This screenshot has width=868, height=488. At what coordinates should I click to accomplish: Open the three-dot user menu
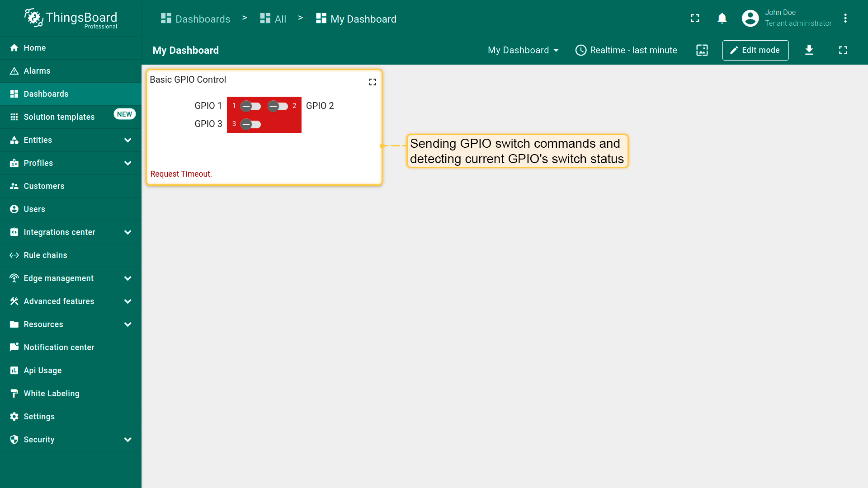coord(845,19)
